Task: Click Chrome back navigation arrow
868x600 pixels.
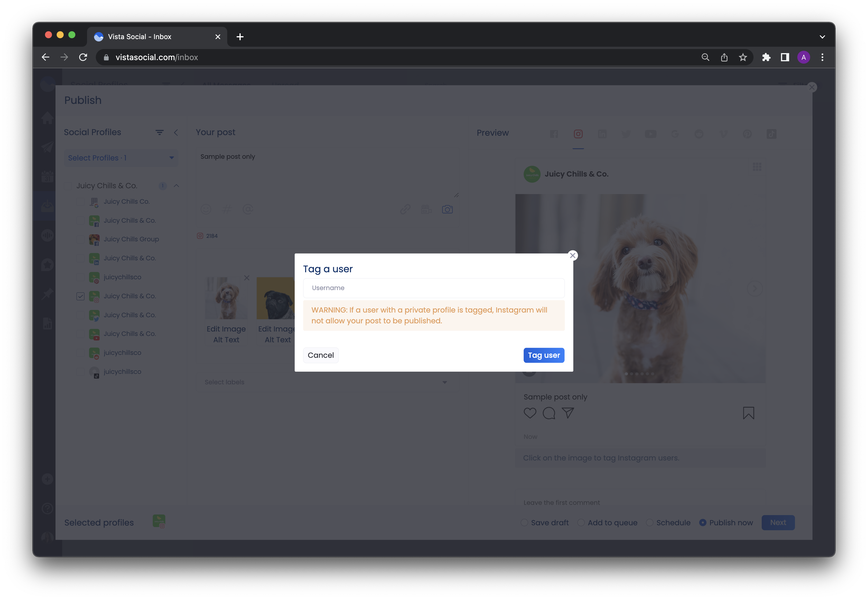Action: point(46,57)
